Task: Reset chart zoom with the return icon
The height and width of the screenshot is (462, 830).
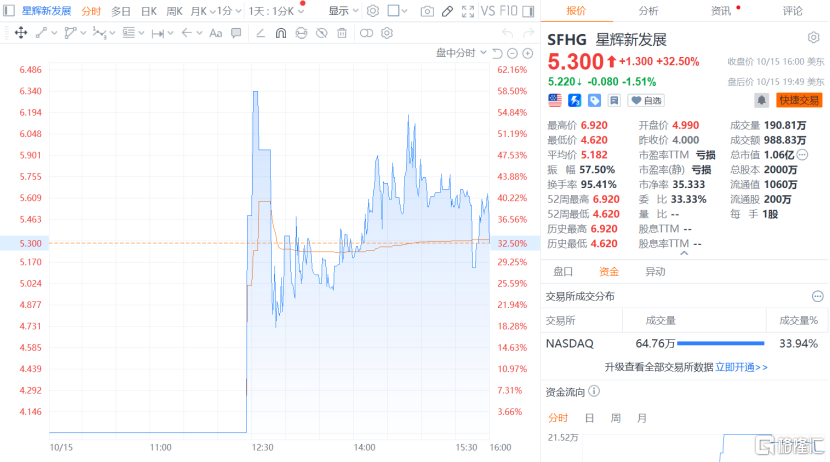Action: [497, 53]
